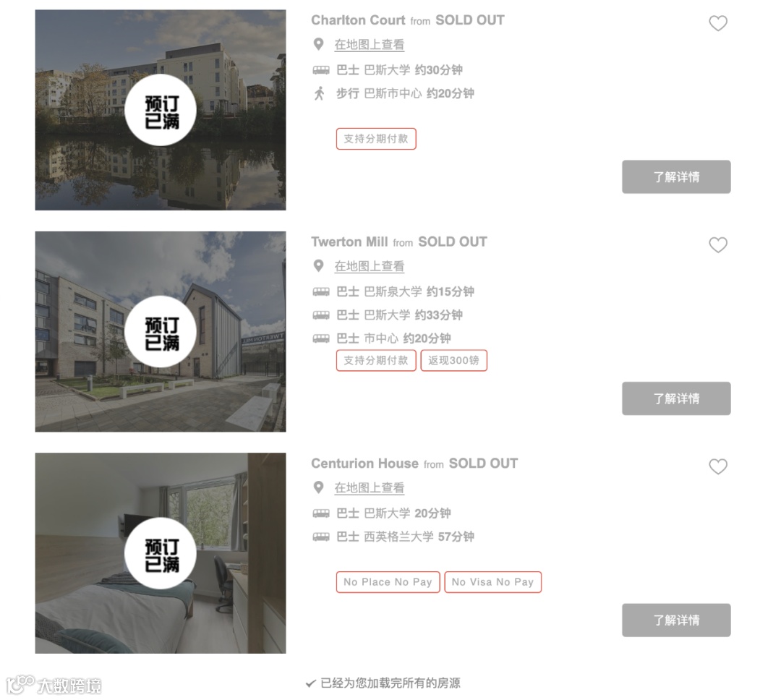Click 了解详情 button for Twerton Mill
This screenshot has height=700, width=781.
[676, 398]
